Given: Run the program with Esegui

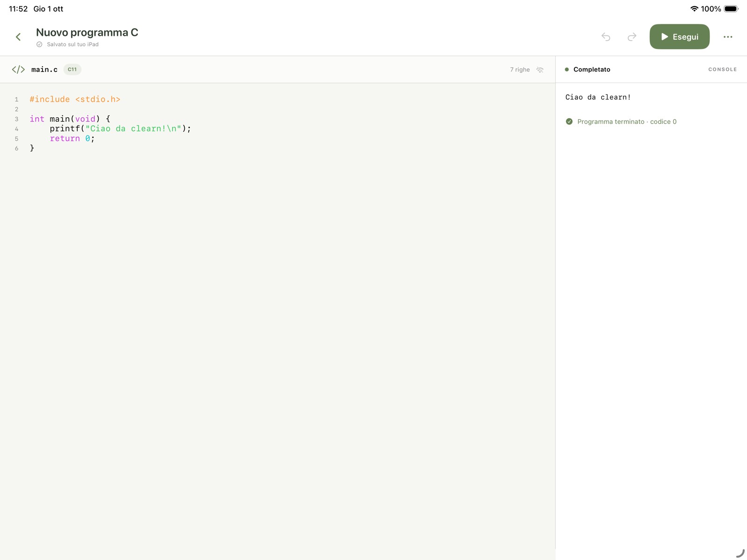Looking at the screenshot, I should pyautogui.click(x=679, y=36).
